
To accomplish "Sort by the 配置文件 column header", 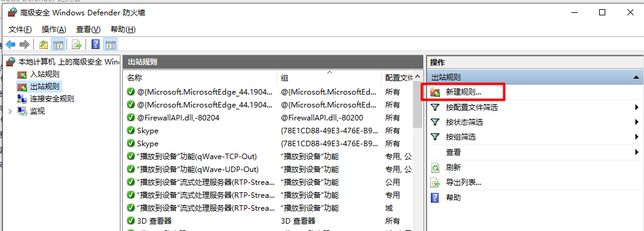I will click(398, 77).
